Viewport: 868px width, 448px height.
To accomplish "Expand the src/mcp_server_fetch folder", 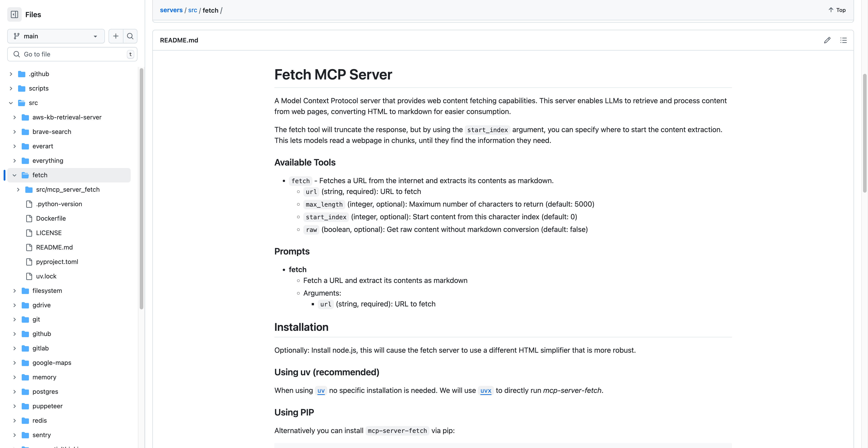I will pyautogui.click(x=18, y=189).
